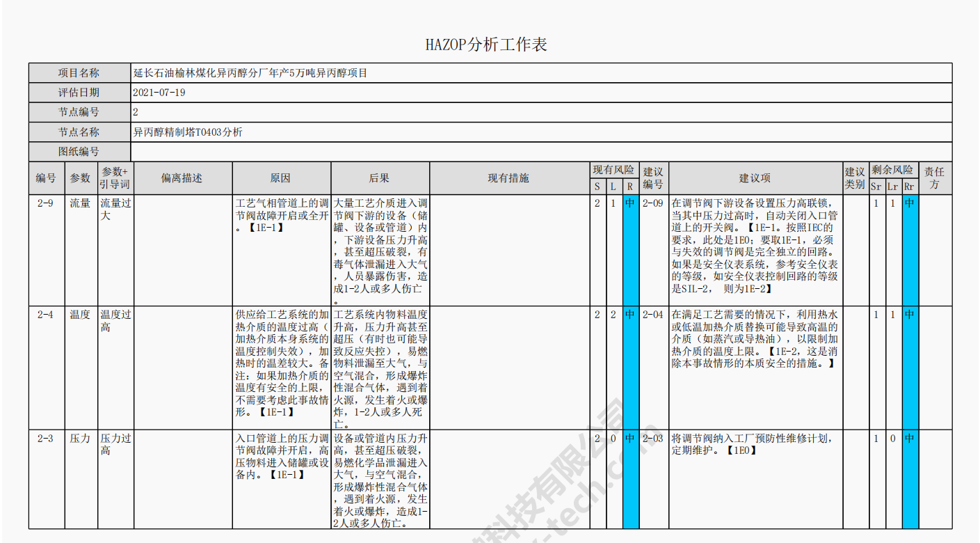Select row number cell 2-9

pos(46,249)
